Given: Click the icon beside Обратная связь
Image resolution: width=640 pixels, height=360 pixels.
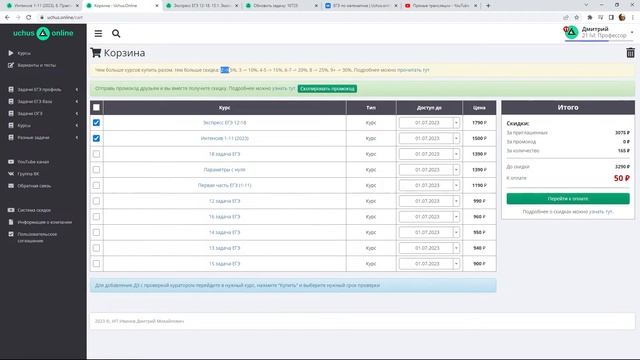Looking at the screenshot, I should (x=11, y=186).
